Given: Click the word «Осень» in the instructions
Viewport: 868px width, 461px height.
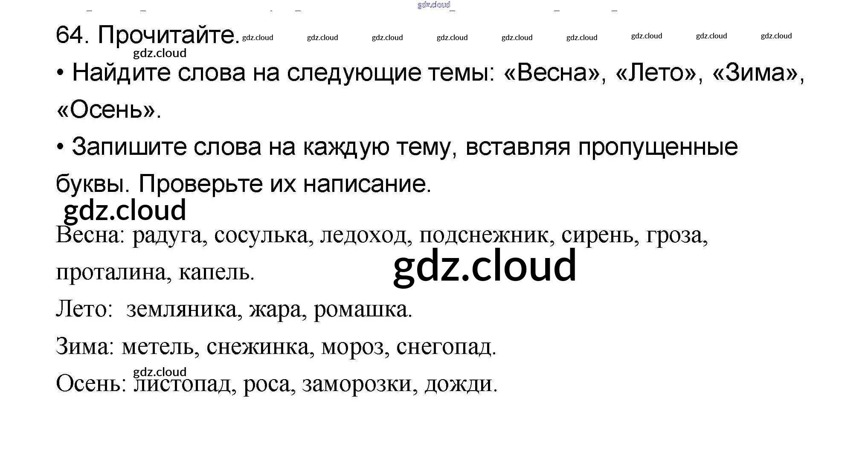Looking at the screenshot, I should 107,110.
